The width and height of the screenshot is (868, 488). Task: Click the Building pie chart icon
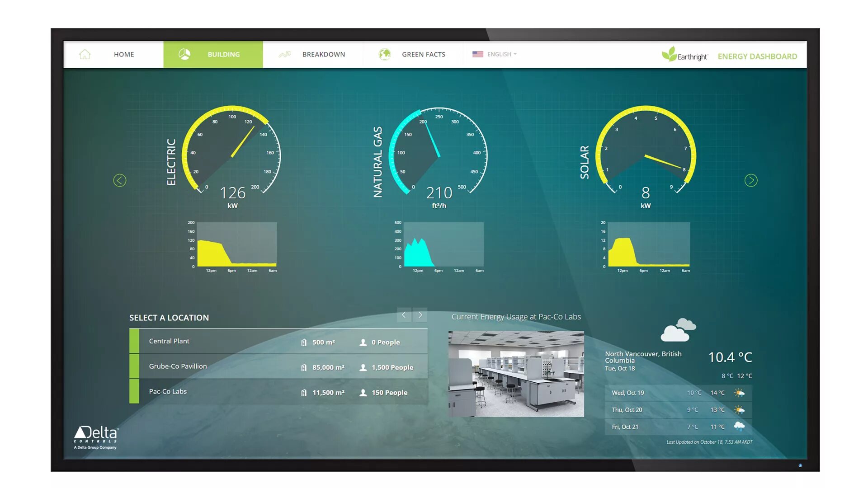click(184, 54)
